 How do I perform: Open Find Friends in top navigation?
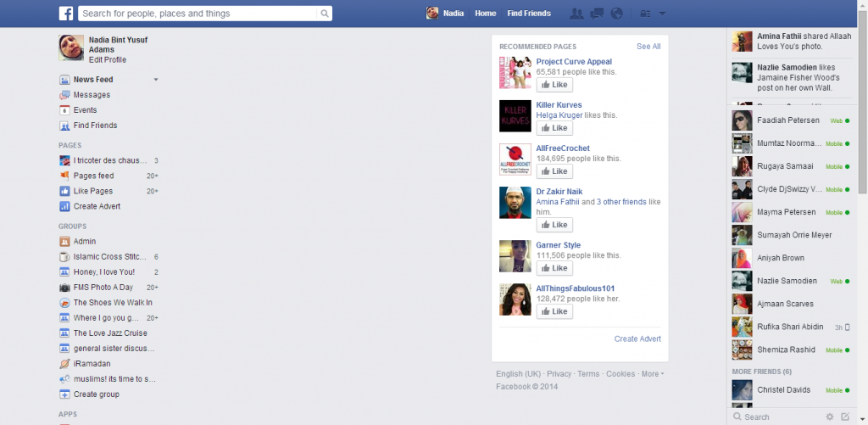[x=529, y=14]
